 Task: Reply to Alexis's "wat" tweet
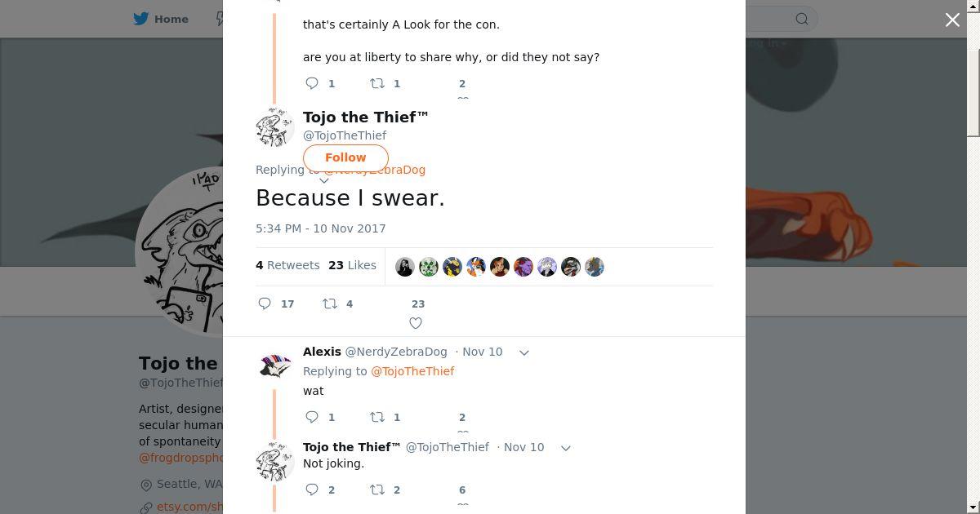click(x=312, y=417)
